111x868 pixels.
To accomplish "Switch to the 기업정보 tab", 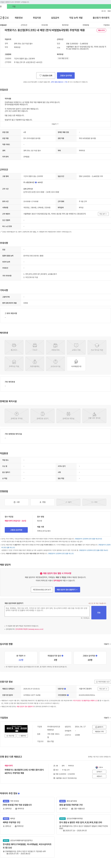I will coord(106,25).
